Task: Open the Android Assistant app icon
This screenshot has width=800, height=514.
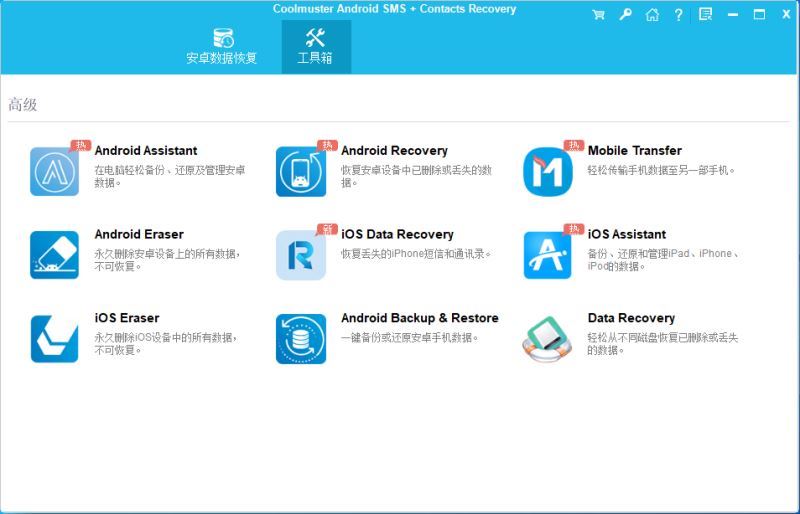Action: pos(55,172)
